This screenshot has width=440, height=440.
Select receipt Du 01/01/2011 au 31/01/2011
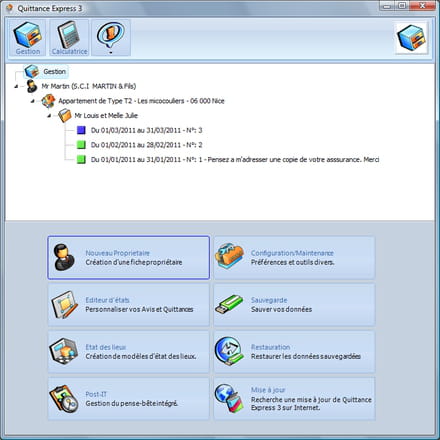235,160
